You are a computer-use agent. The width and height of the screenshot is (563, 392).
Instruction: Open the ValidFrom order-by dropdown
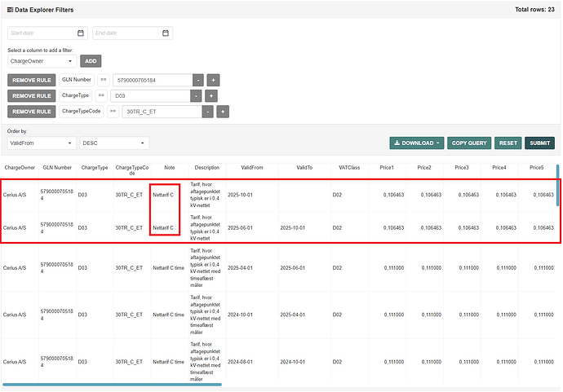pos(42,143)
